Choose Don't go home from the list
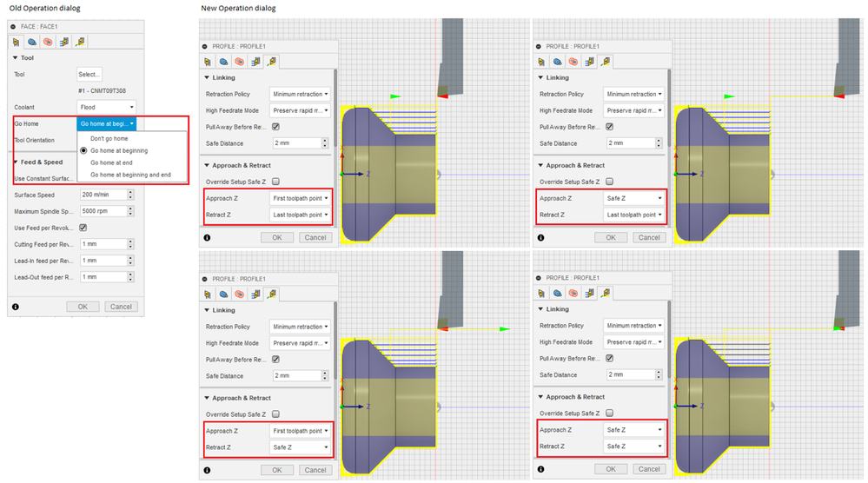Image resolution: width=868 pixels, height=483 pixels. click(109, 139)
